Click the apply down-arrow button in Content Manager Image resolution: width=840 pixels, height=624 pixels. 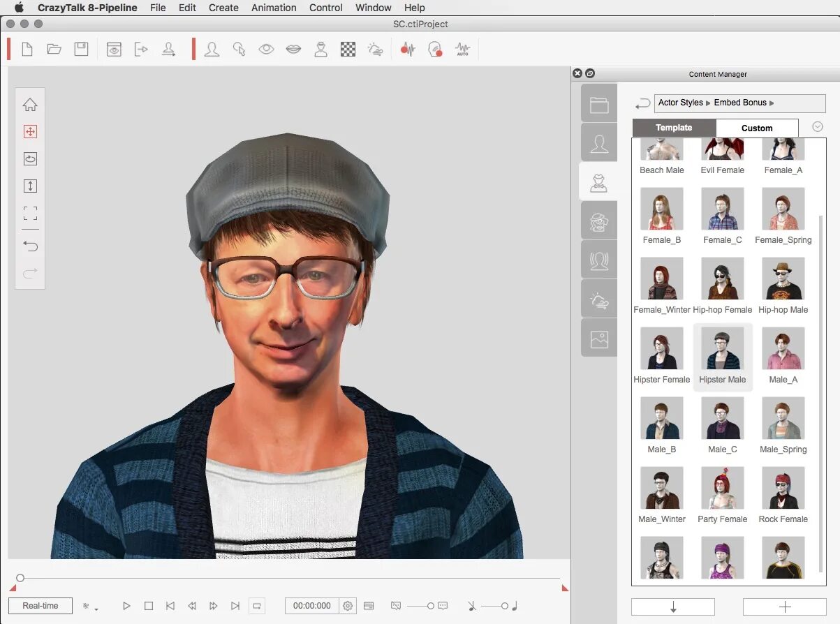pos(673,607)
